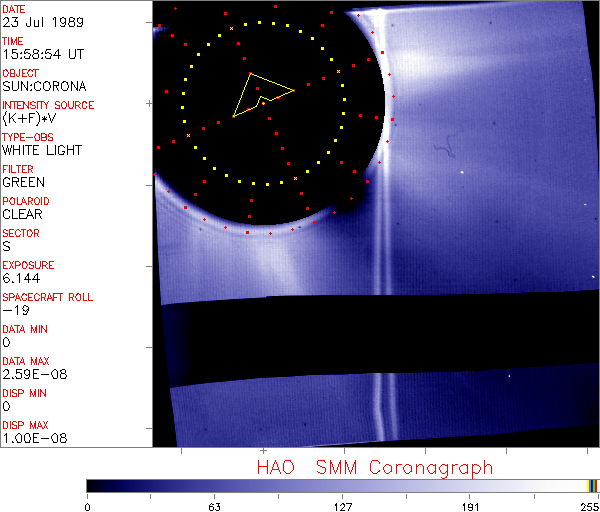Click the time value 15:58:54 UT

(42, 54)
